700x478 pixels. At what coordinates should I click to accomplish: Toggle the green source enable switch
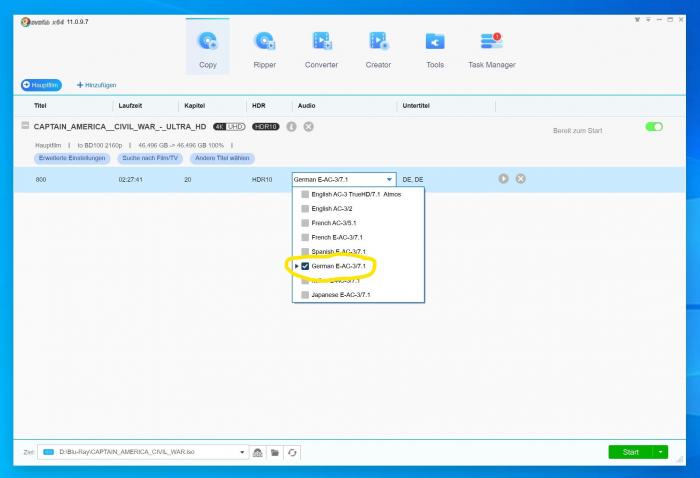coord(654,127)
